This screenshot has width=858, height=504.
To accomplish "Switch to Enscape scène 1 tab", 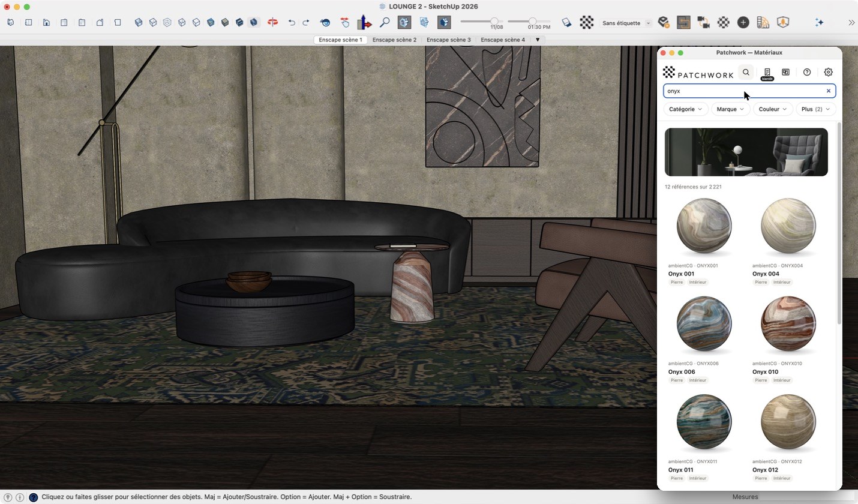I will [340, 40].
